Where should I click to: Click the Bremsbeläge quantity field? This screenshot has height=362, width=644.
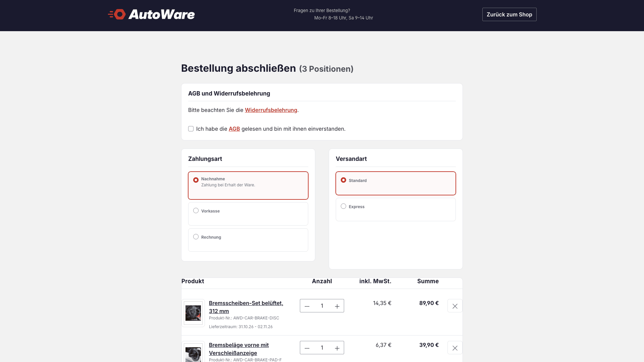(322, 348)
